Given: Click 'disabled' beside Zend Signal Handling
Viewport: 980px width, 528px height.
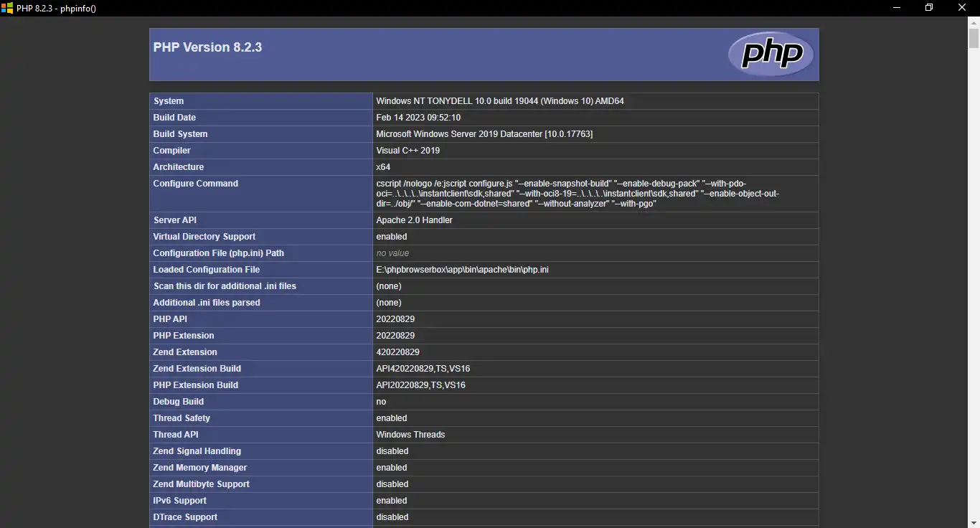Looking at the screenshot, I should coord(392,451).
